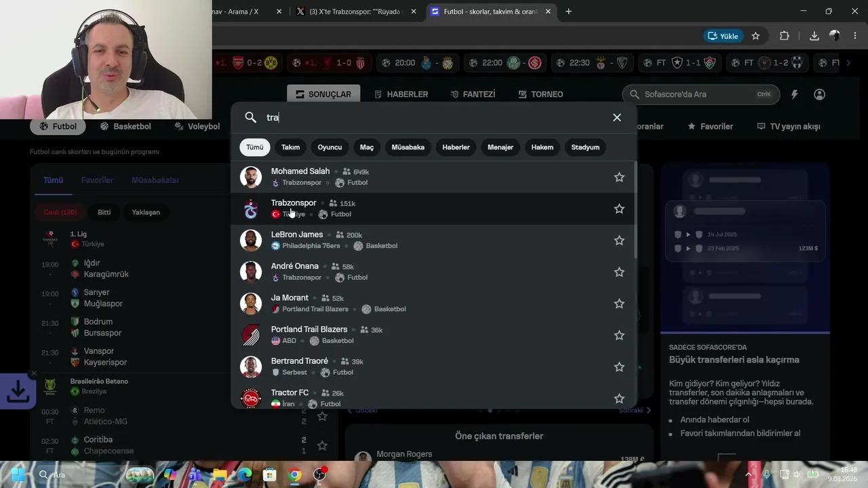The width and height of the screenshot is (868, 488).
Task: Click the blue download arrow overlay icon
Action: [x=18, y=390]
